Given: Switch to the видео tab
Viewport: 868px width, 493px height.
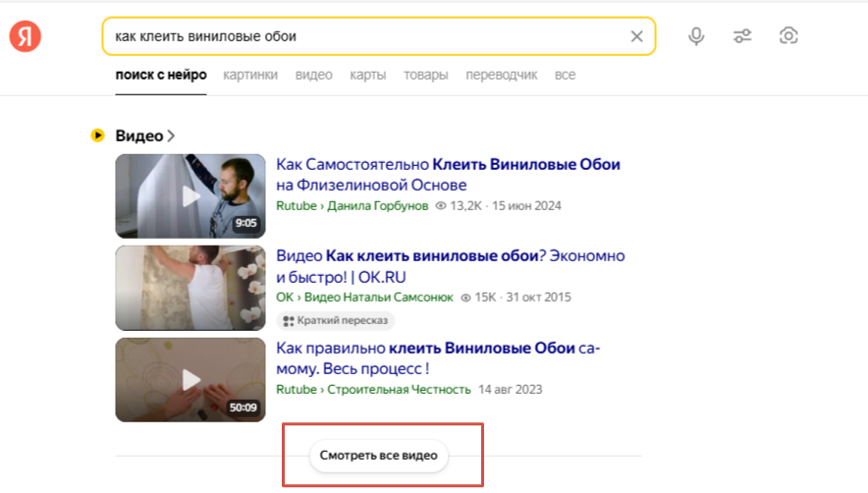Looking at the screenshot, I should coord(314,75).
